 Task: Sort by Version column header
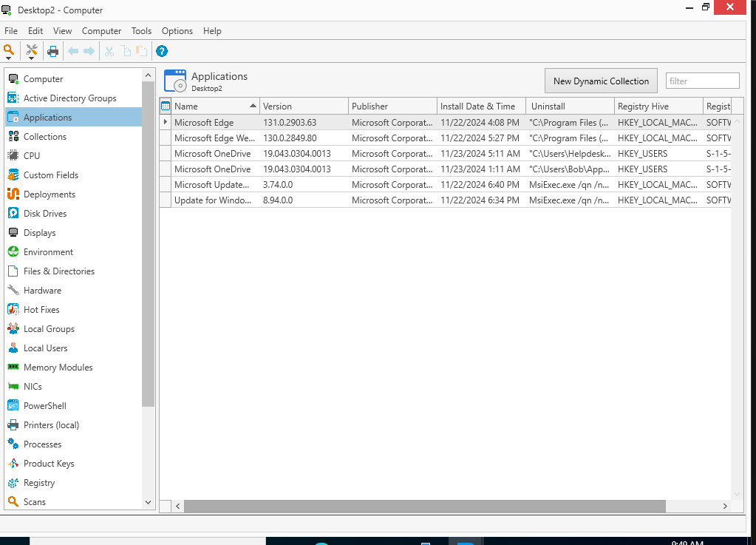(304, 106)
